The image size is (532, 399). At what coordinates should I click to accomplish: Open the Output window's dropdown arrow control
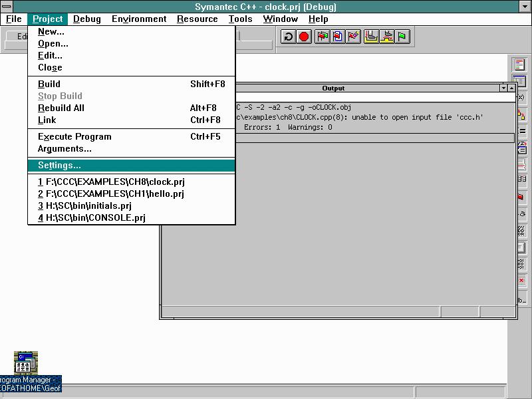coord(503,88)
